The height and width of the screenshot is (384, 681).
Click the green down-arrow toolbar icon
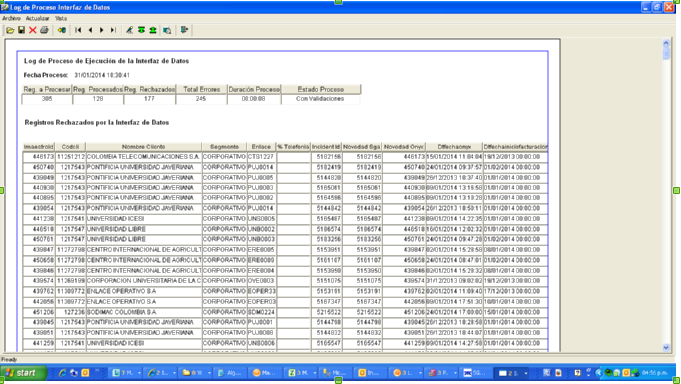(141, 30)
